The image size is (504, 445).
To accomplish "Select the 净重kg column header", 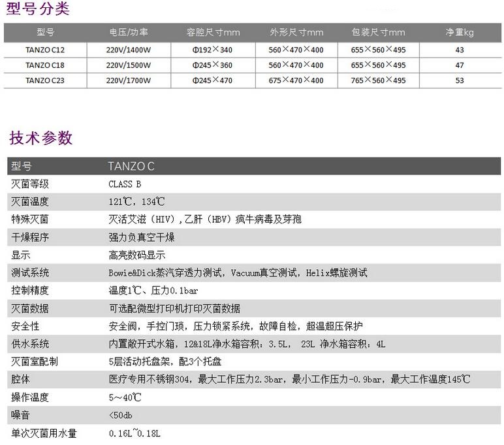I will 460,32.
